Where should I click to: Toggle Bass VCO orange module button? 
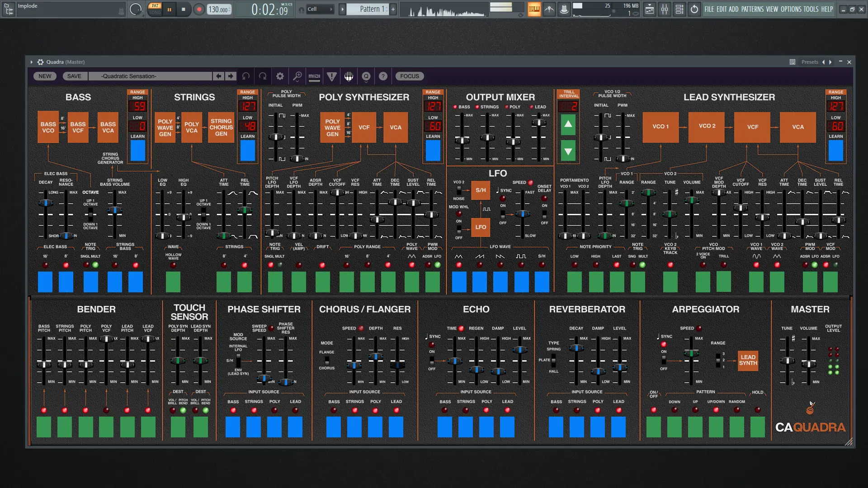(x=48, y=127)
